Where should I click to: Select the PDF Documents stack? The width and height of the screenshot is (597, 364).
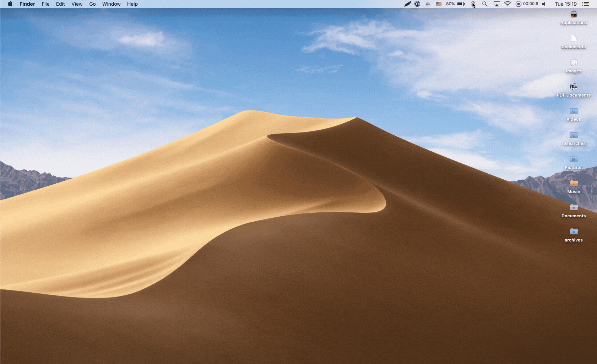(x=574, y=91)
